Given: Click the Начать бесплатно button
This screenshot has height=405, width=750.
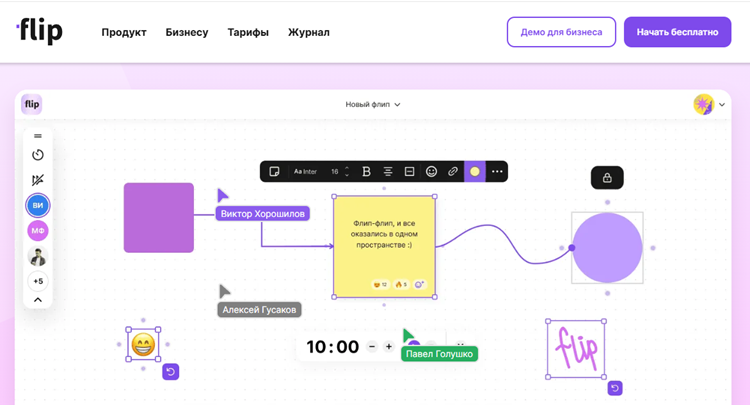Looking at the screenshot, I should click(x=677, y=32).
